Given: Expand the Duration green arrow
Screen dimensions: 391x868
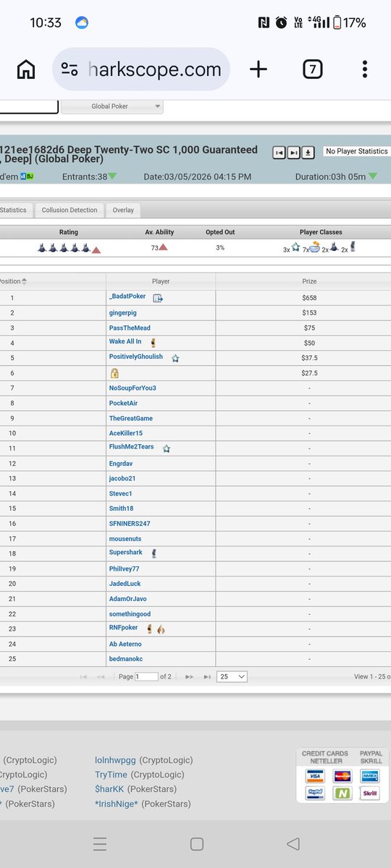Looking at the screenshot, I should coord(373,176).
